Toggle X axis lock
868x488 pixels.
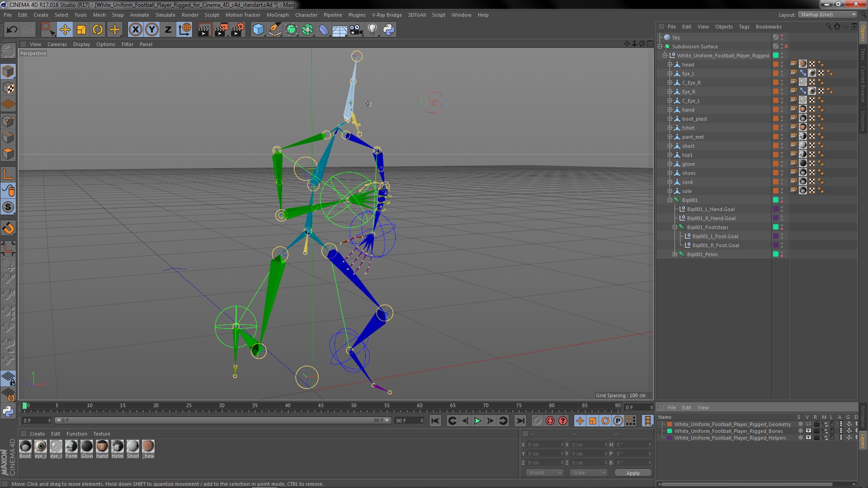pyautogui.click(x=135, y=30)
